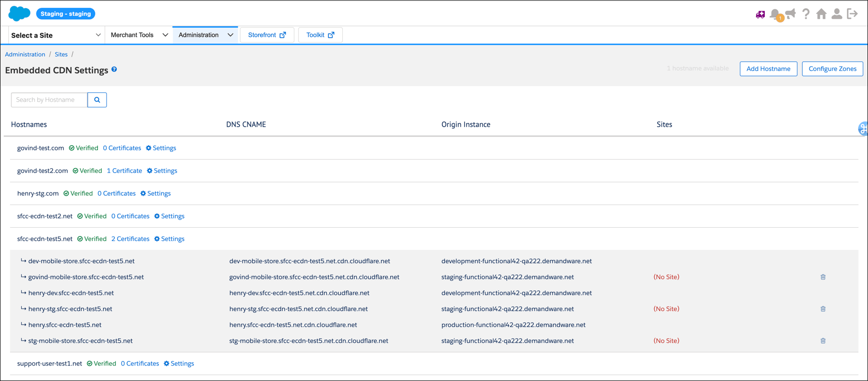868x381 pixels.
Task: Select hostname govind-test.com
Action: pyautogui.click(x=41, y=148)
